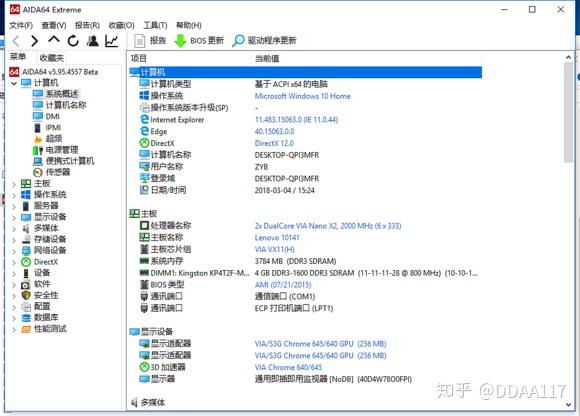Expand the 显示设备 tree node
Screen dimensions: 580x416
14,217
